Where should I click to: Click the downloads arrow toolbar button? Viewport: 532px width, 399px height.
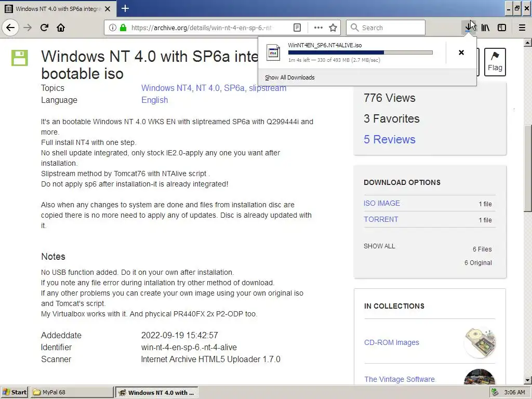(469, 28)
